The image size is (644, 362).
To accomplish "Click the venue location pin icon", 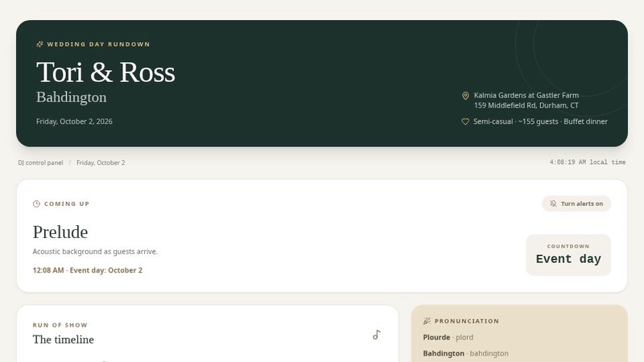I will 465,96.
